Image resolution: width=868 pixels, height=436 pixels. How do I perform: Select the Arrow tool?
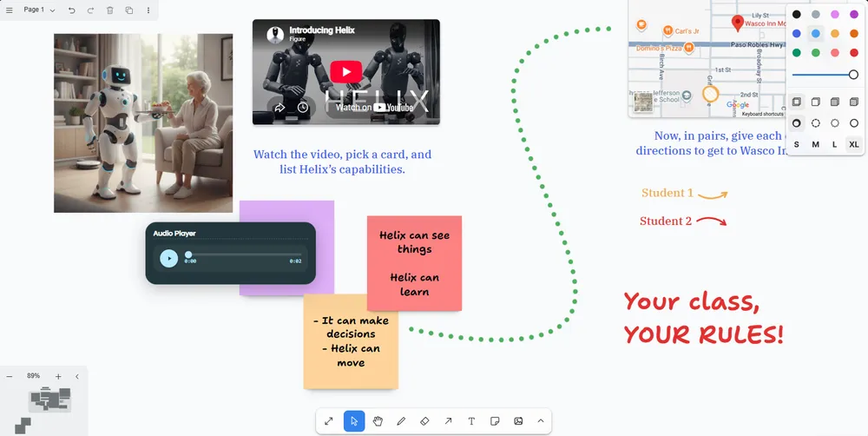pyautogui.click(x=448, y=421)
